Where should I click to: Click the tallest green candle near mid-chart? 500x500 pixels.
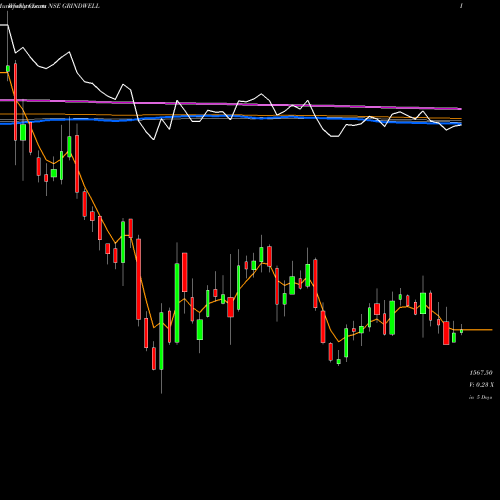tap(177, 303)
